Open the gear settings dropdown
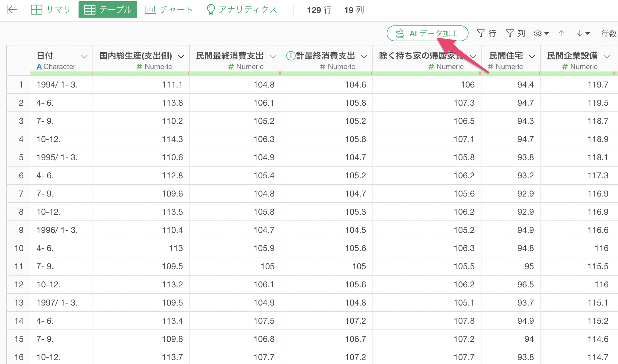 click(x=541, y=33)
